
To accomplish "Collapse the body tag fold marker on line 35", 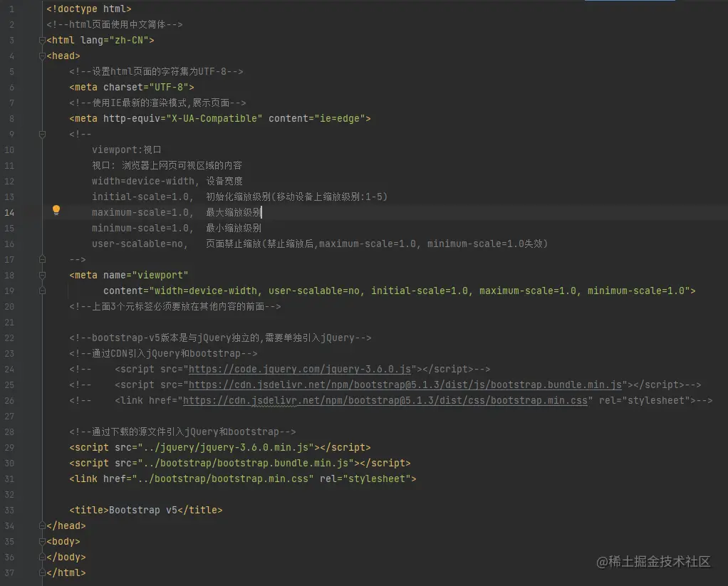I will pyautogui.click(x=42, y=541).
